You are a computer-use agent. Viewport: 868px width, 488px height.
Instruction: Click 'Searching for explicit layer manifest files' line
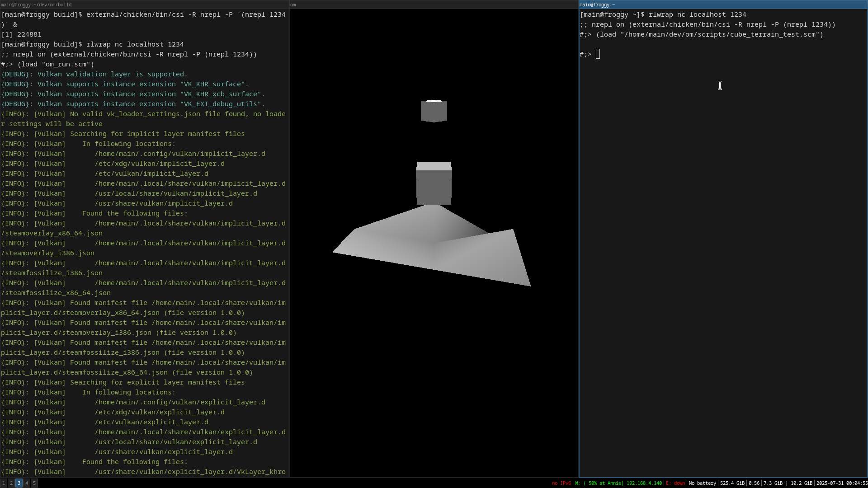tap(123, 382)
